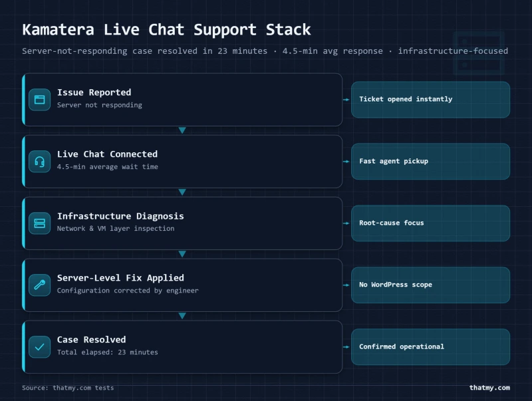Click the checkmark icon beside Case Resolved

click(40, 346)
